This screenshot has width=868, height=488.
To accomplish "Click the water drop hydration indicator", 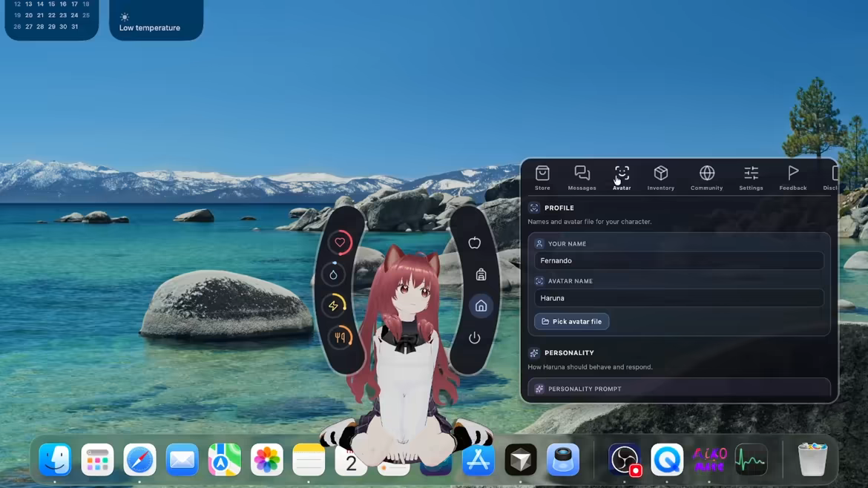I will [333, 274].
